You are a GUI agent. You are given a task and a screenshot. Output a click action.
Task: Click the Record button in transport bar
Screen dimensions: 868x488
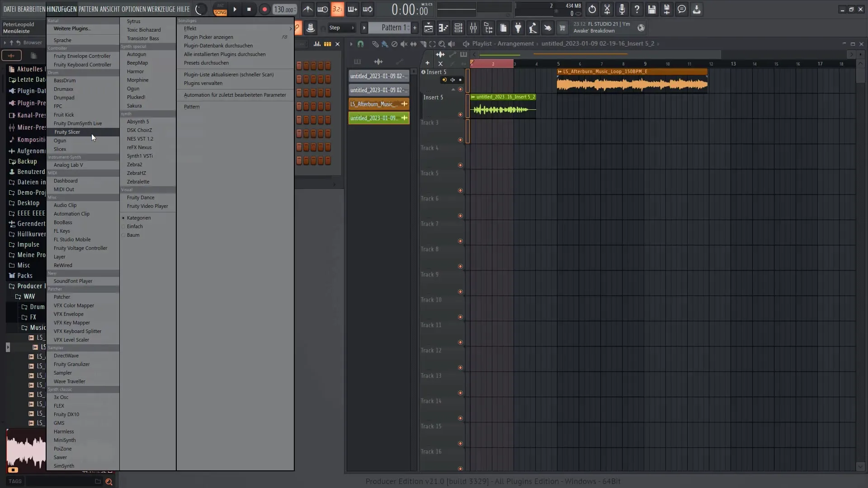tap(264, 9)
